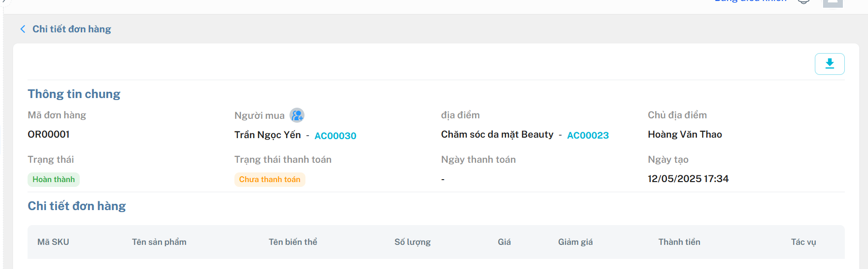Click the back chevron beside Chi tiết đơn hàng

coord(23,29)
